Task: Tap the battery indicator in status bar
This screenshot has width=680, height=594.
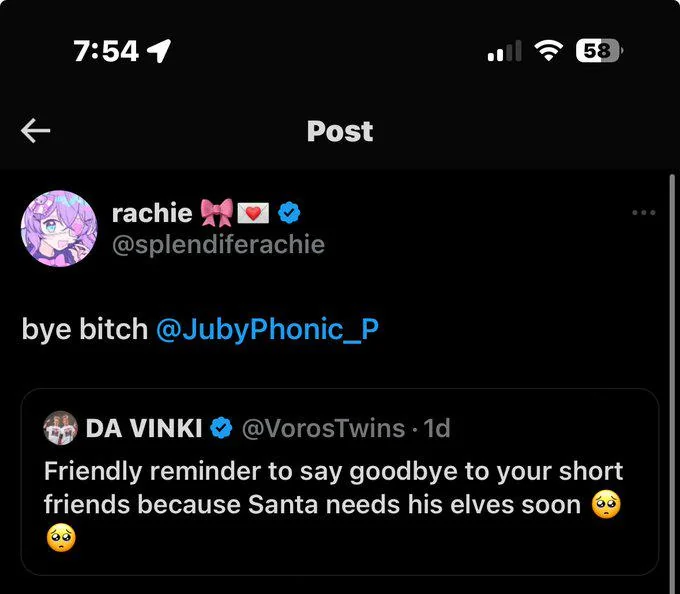Action: pos(598,50)
